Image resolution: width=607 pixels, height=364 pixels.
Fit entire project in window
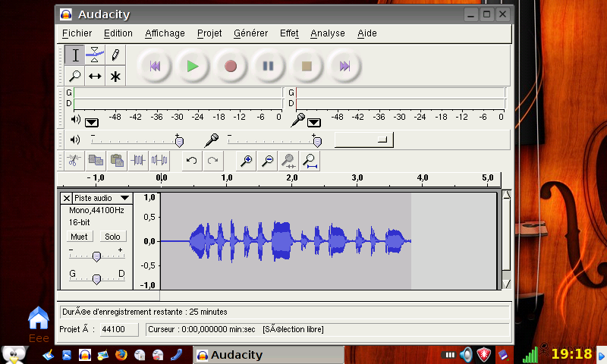click(310, 160)
